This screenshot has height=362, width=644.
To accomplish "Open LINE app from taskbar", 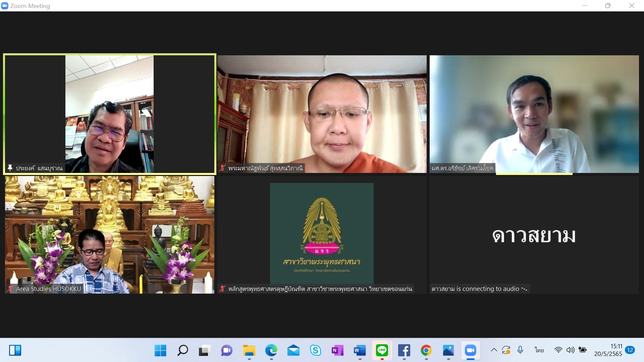I will tap(382, 350).
